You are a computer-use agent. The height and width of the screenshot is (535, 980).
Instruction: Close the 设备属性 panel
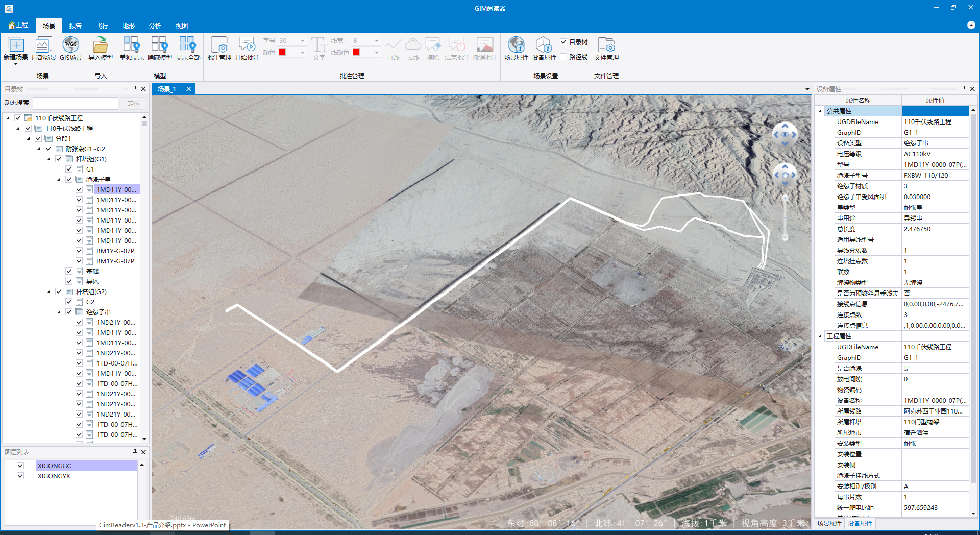click(x=972, y=89)
